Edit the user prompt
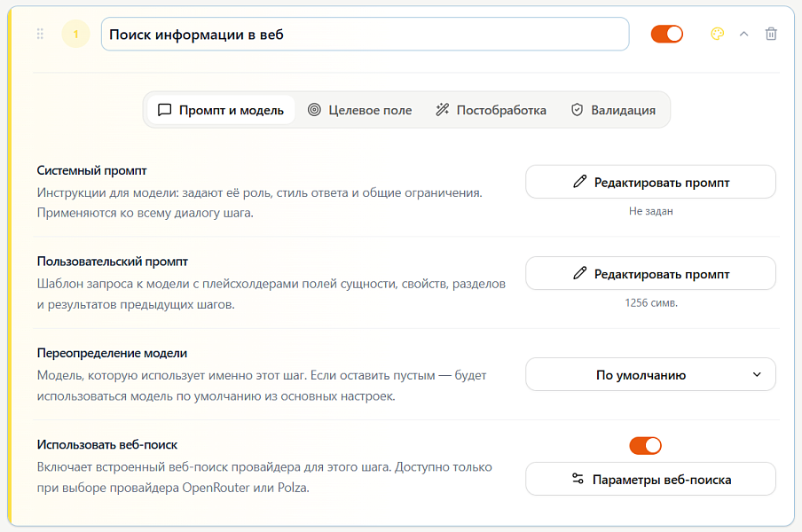 coord(650,273)
